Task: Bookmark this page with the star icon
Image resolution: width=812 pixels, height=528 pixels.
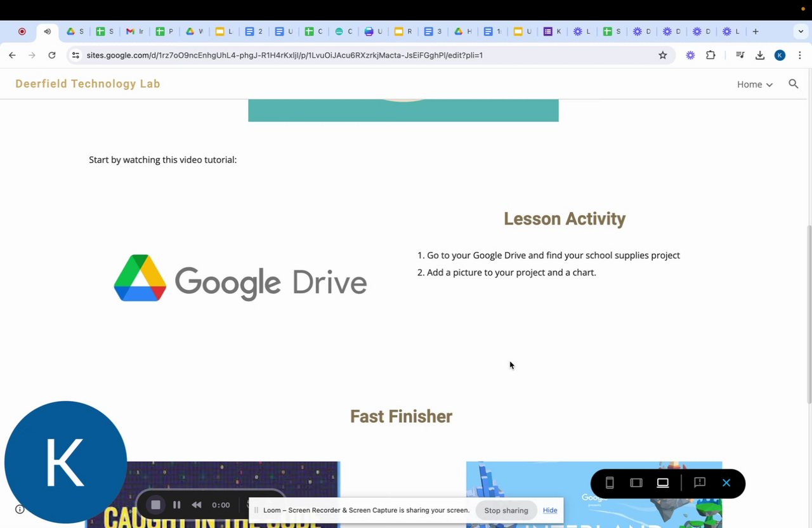Action: (663, 55)
